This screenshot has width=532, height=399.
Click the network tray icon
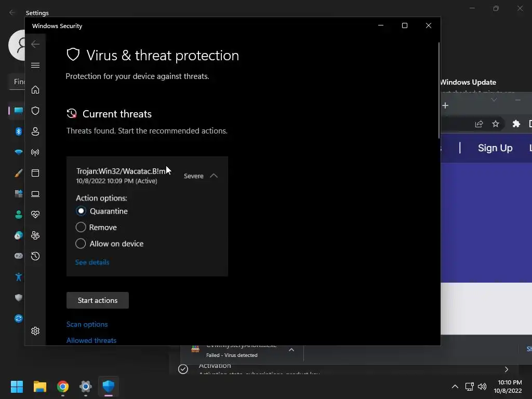(470, 387)
